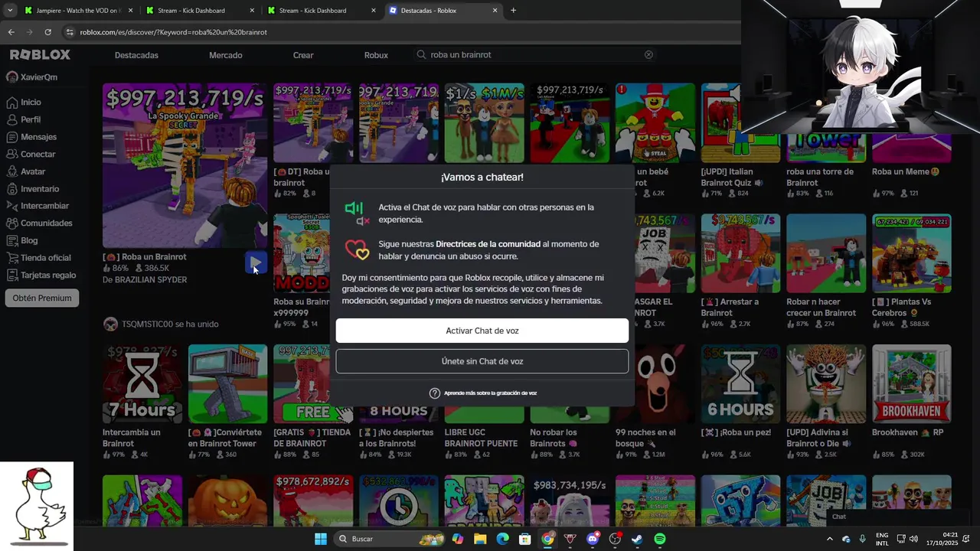Viewport: 980px width, 551px height.
Task: Click Activar Chat de voz
Action: click(x=482, y=331)
